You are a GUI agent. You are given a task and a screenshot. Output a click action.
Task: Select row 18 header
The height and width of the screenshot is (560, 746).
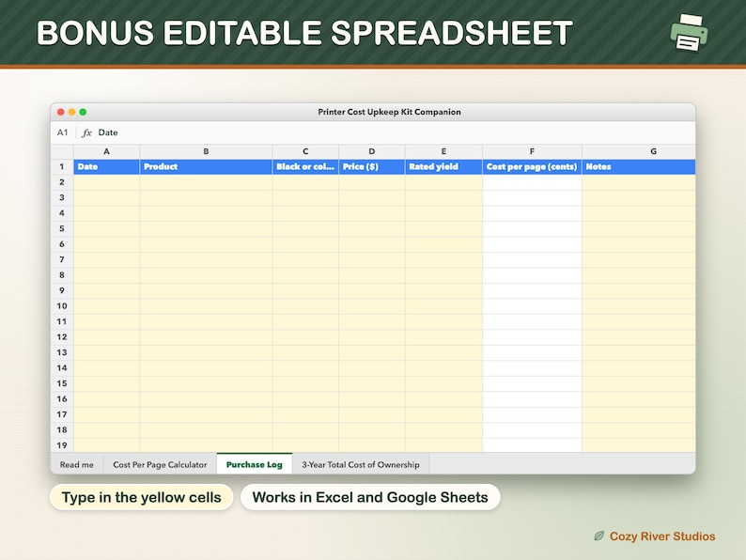coord(62,430)
